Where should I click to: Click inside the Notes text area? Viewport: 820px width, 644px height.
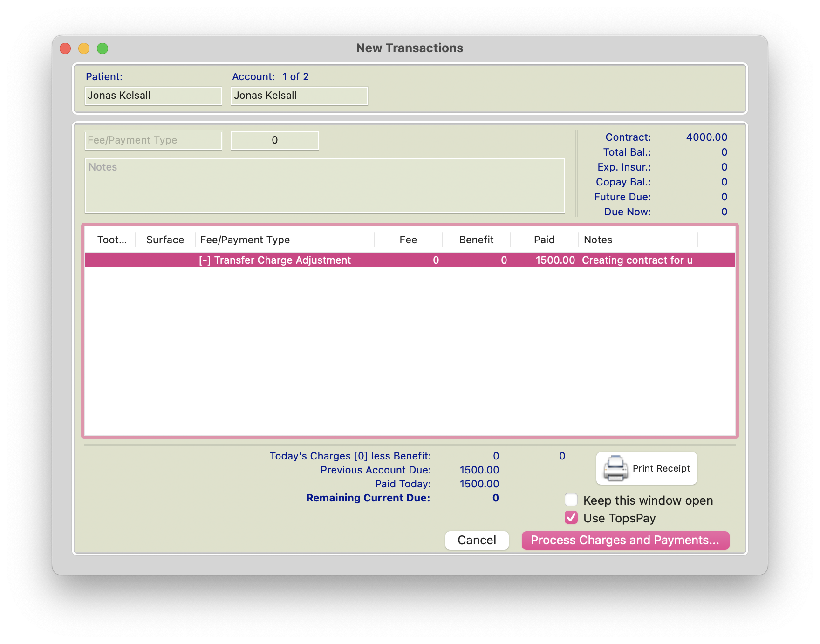(x=325, y=186)
